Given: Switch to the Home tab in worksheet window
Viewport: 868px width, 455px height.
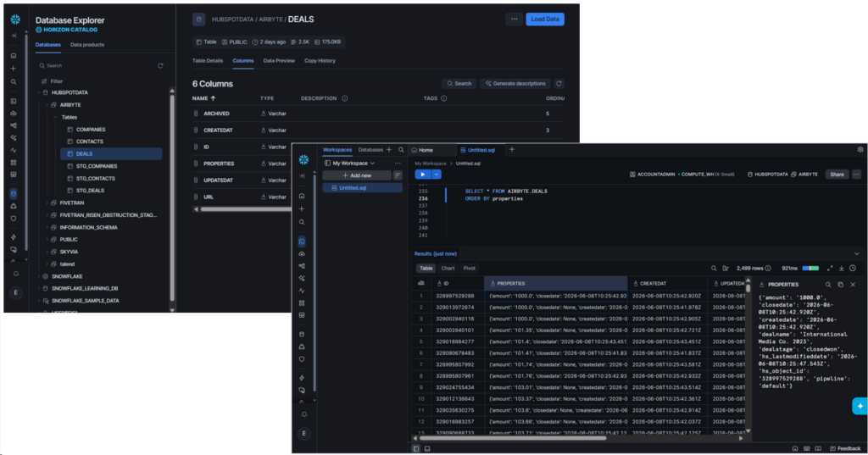Looking at the screenshot, I should tap(422, 150).
